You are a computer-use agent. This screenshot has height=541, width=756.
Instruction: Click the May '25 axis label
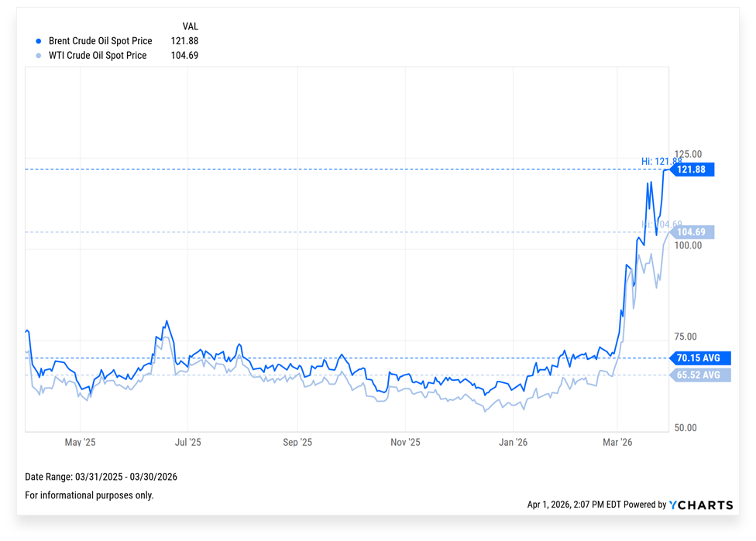pyautogui.click(x=80, y=443)
